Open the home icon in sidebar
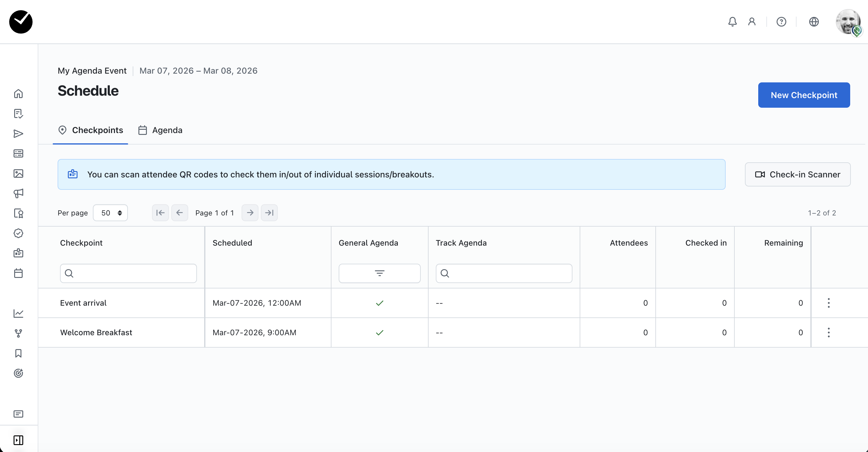The width and height of the screenshot is (868, 452). point(18,94)
